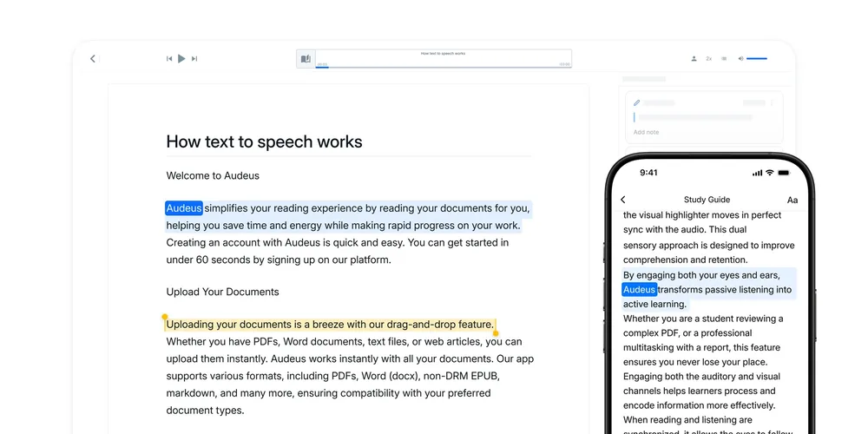Click the small title above the progress bar

click(443, 54)
